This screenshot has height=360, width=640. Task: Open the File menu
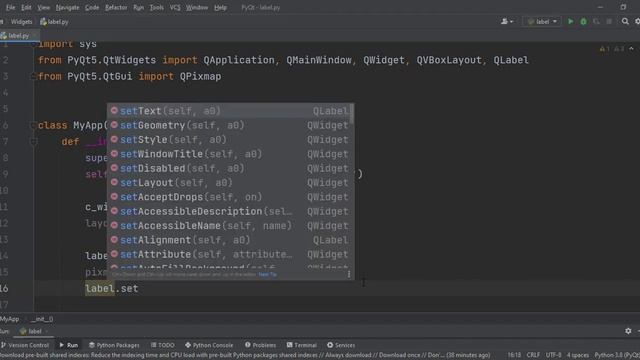coord(10,7)
